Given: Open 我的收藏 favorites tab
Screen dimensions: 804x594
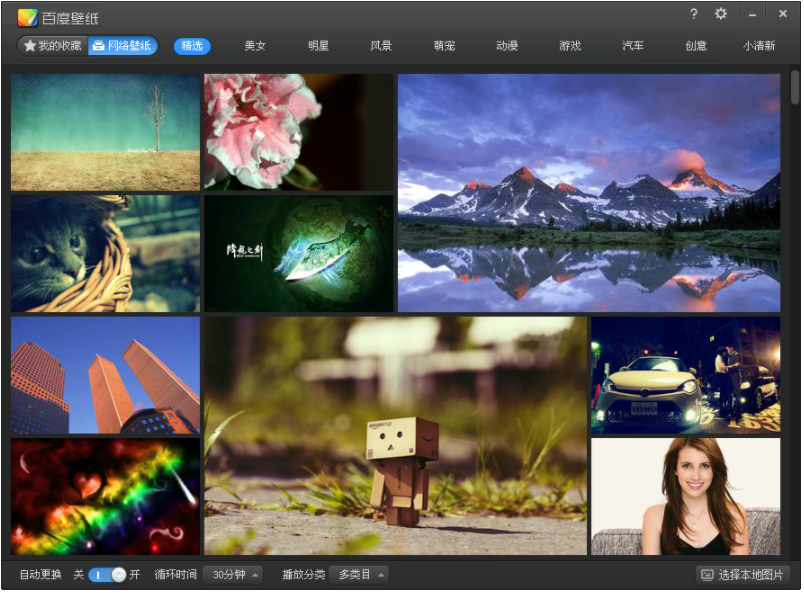Looking at the screenshot, I should (53, 46).
